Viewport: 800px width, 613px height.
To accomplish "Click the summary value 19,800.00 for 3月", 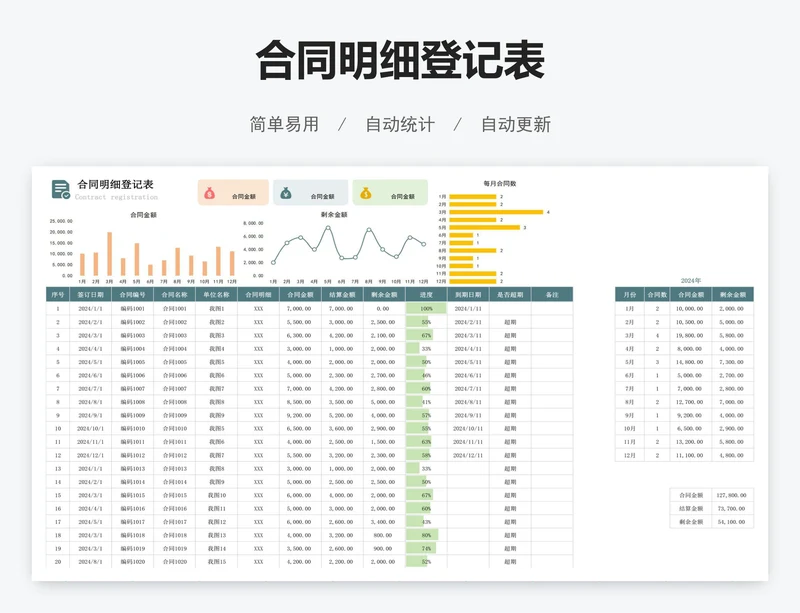I will 690,335.
